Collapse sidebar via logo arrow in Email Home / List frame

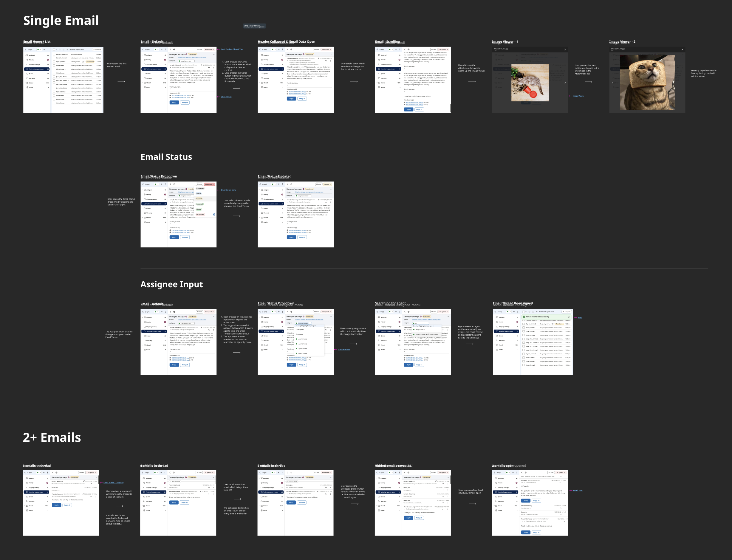(25, 50)
